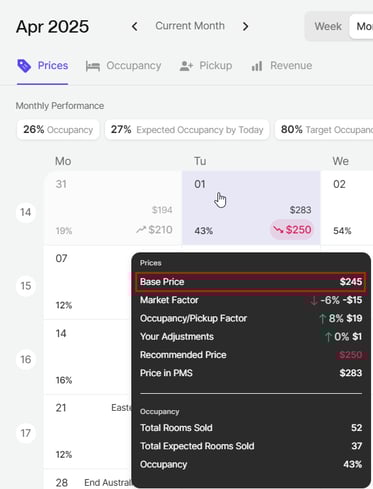The width and height of the screenshot is (373, 489).
Task: Go to next month with right chevron
Action: coord(246,26)
